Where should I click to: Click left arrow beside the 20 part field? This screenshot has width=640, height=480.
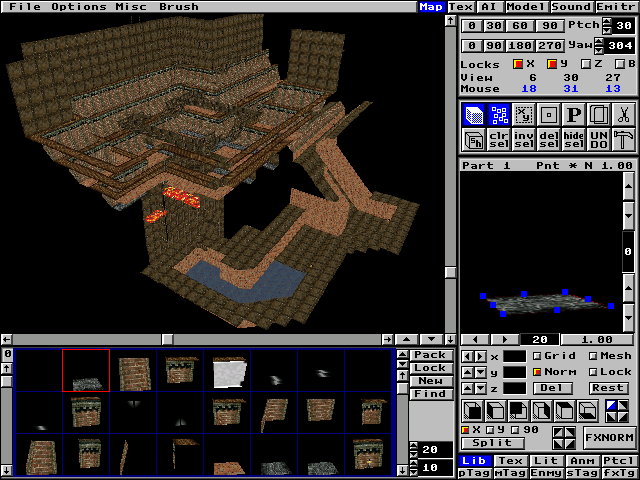pos(475,339)
